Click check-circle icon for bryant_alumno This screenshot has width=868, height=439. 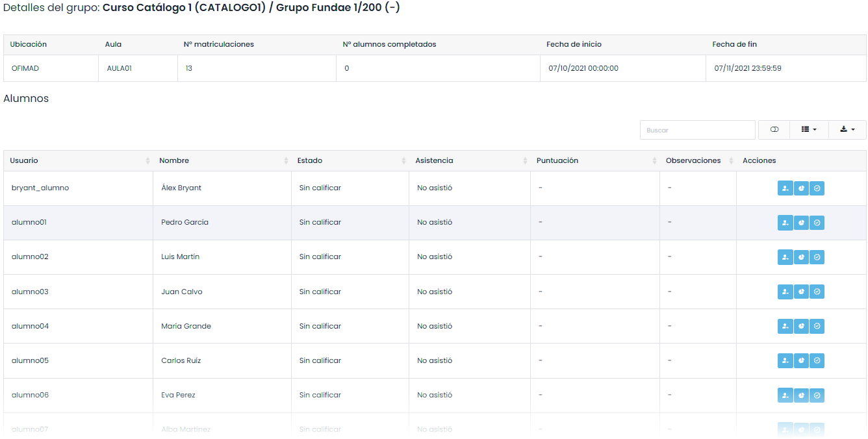click(817, 188)
